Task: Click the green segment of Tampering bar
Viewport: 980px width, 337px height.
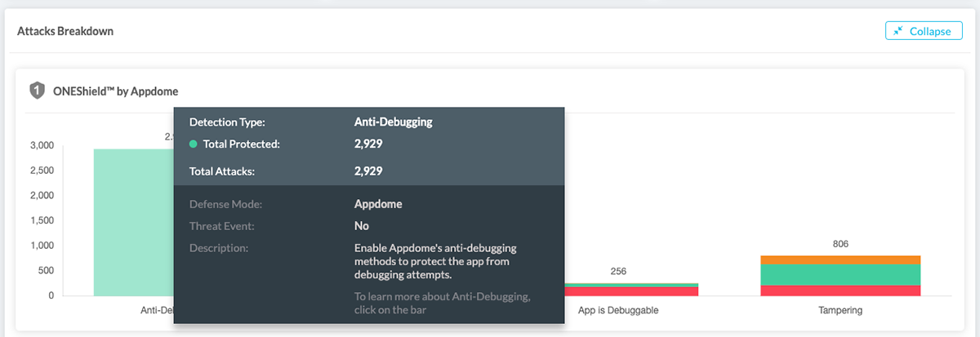Action: pyautogui.click(x=840, y=274)
